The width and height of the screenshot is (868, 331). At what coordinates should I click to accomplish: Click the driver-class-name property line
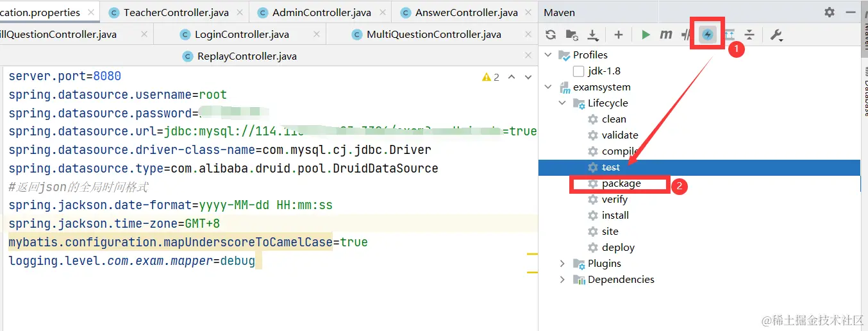click(220, 150)
